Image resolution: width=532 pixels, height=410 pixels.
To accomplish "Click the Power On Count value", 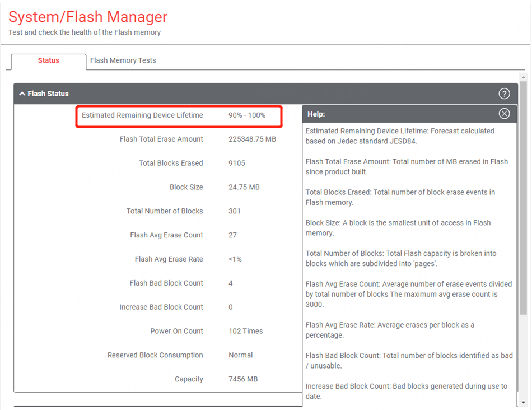I will [246, 331].
